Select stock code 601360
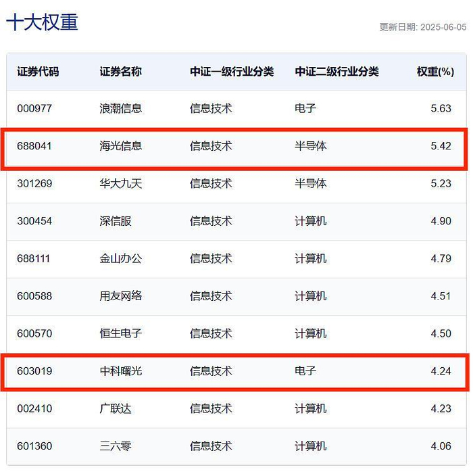This screenshot has height=476, width=473. point(34,446)
